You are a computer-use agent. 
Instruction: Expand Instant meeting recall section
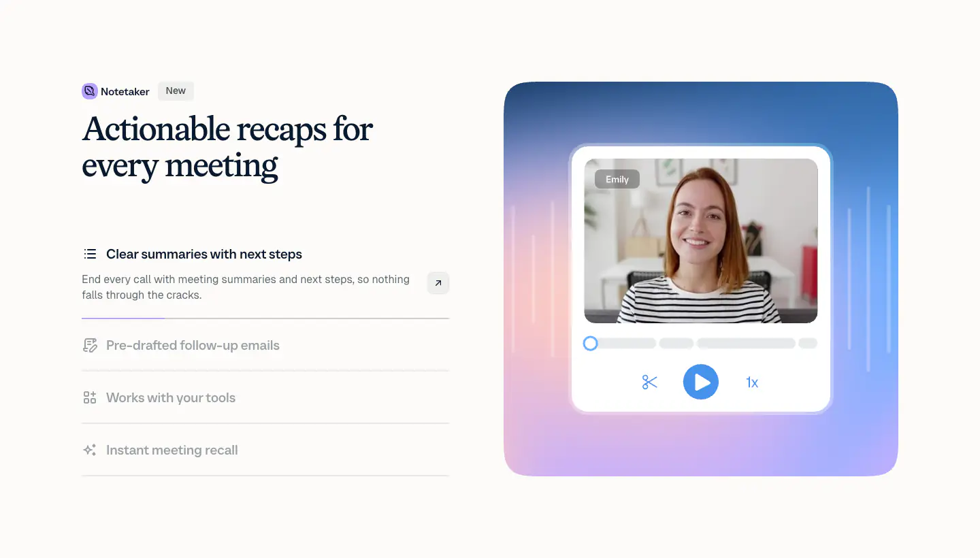265,450
